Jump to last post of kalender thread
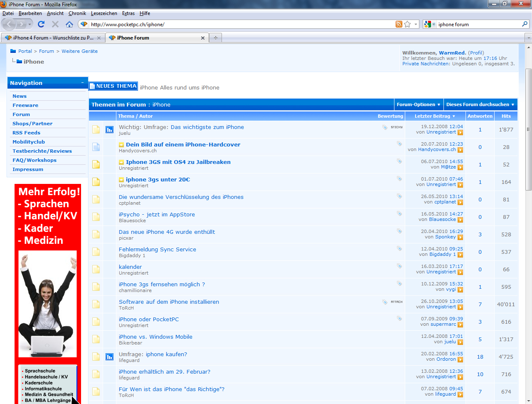532x404 pixels. point(460,272)
